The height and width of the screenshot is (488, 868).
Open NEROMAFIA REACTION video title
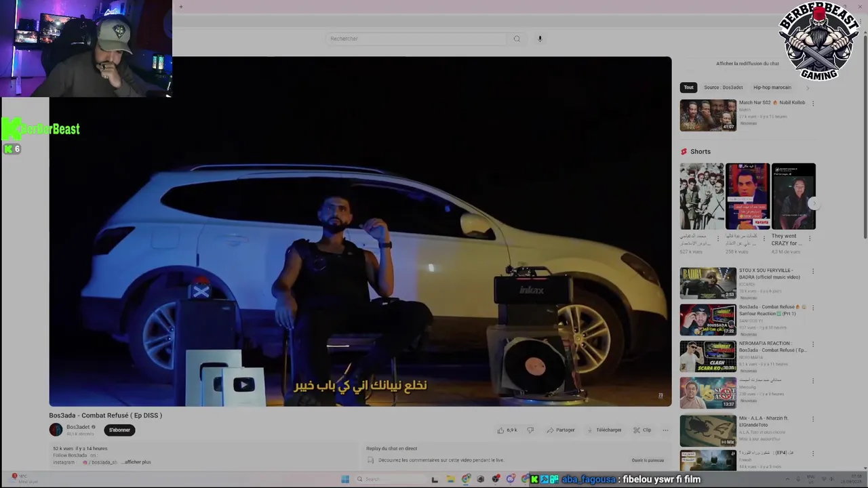(x=772, y=347)
